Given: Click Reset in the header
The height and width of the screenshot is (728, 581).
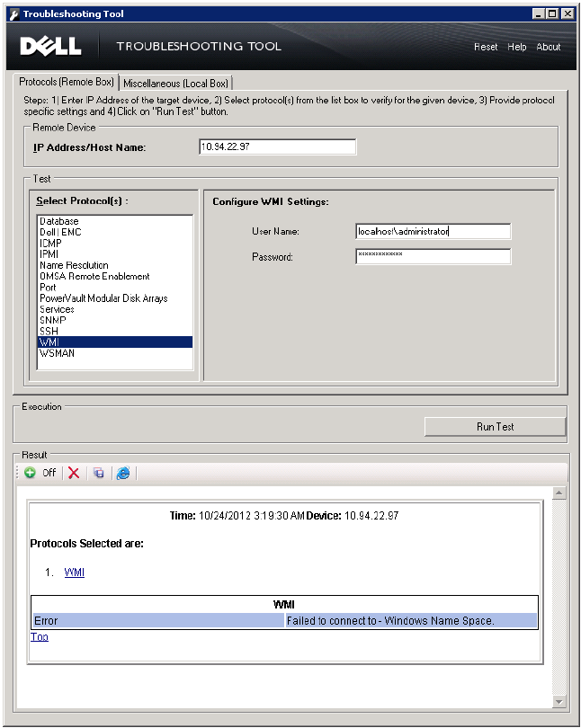Looking at the screenshot, I should click(486, 47).
